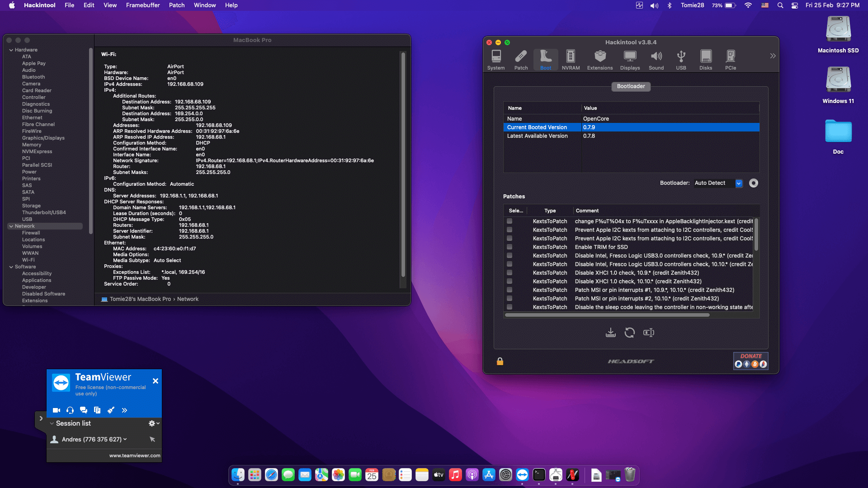The height and width of the screenshot is (488, 868).
Task: Open Control Center in menu bar
Action: (x=795, y=5)
